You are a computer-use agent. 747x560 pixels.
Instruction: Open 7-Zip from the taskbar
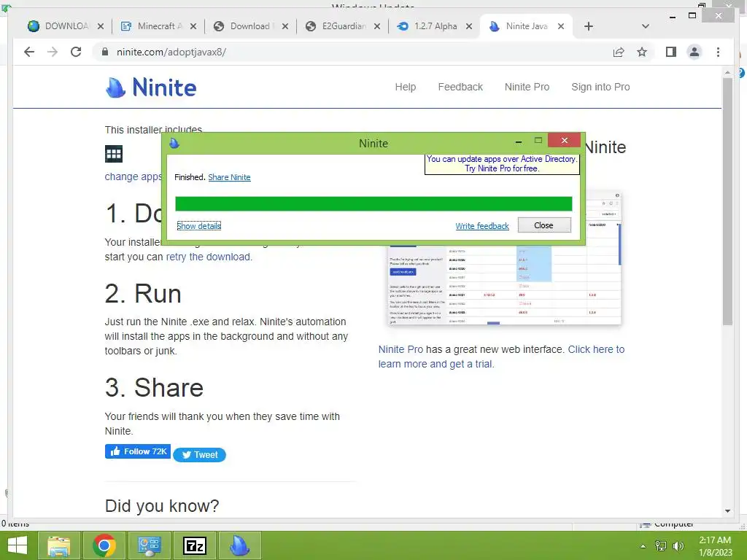coord(194,545)
